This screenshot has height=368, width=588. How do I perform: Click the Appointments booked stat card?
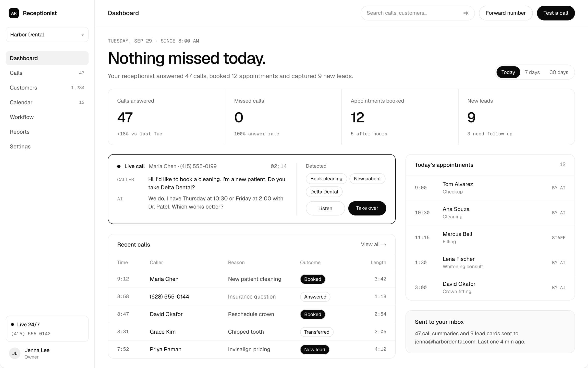(x=400, y=117)
